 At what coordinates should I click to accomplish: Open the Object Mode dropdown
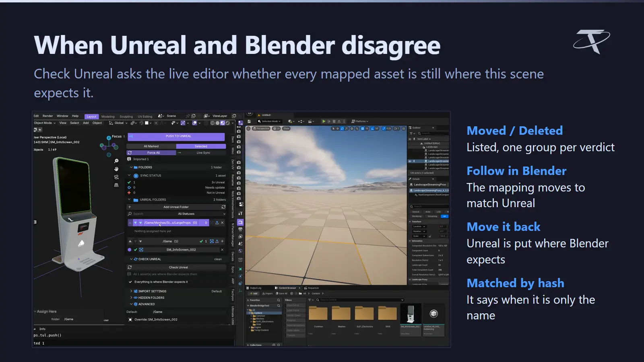click(45, 123)
